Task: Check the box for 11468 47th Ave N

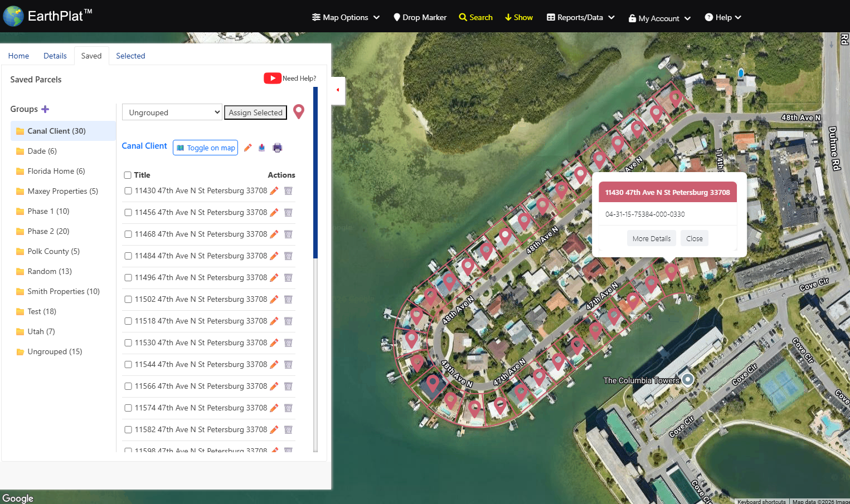Action: pyautogui.click(x=128, y=234)
